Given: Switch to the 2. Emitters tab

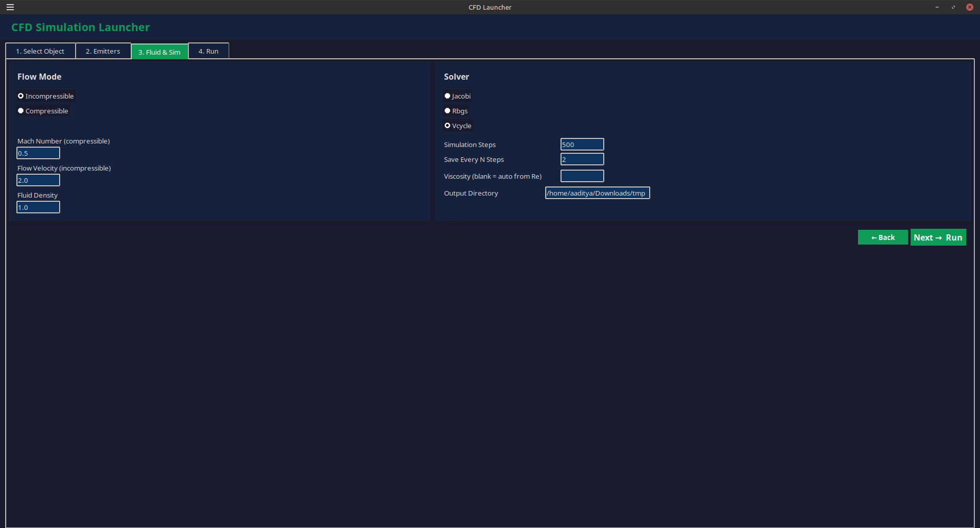Looking at the screenshot, I should [103, 51].
